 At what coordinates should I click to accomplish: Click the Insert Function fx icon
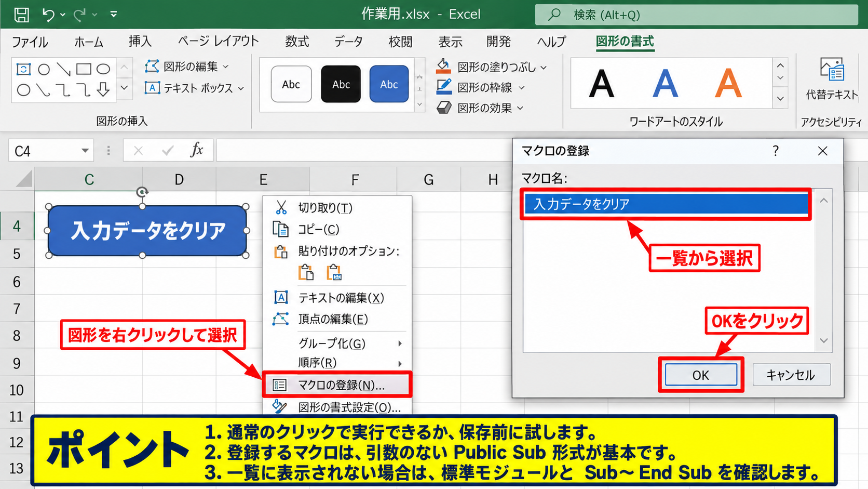196,150
